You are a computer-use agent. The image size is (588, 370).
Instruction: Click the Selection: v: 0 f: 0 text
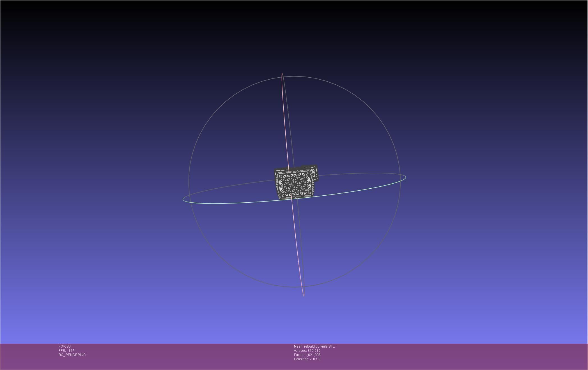pyautogui.click(x=307, y=359)
